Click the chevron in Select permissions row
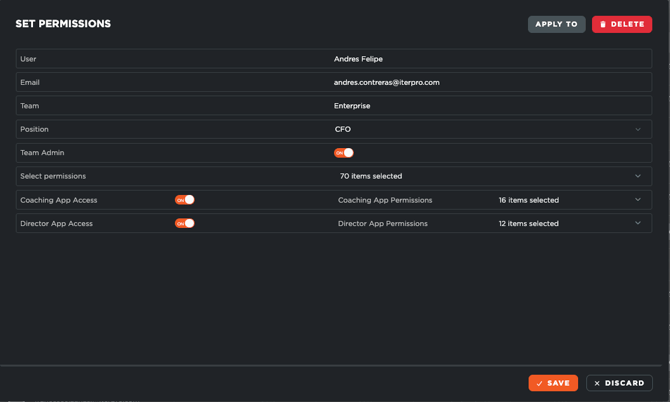670x402 pixels. click(x=638, y=176)
